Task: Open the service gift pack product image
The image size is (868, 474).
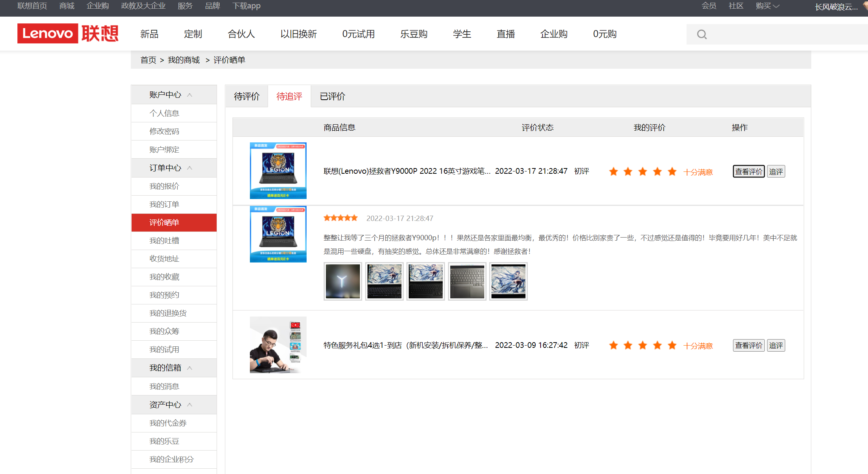Action: coord(278,344)
